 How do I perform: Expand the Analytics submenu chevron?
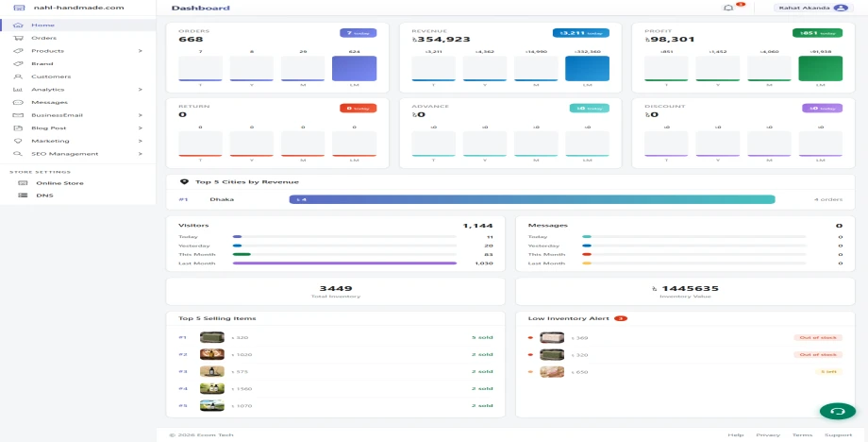pyautogui.click(x=140, y=90)
